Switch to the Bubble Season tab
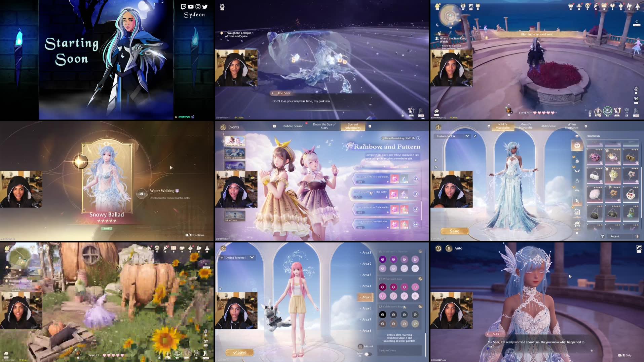The image size is (644, 362). 293,126
